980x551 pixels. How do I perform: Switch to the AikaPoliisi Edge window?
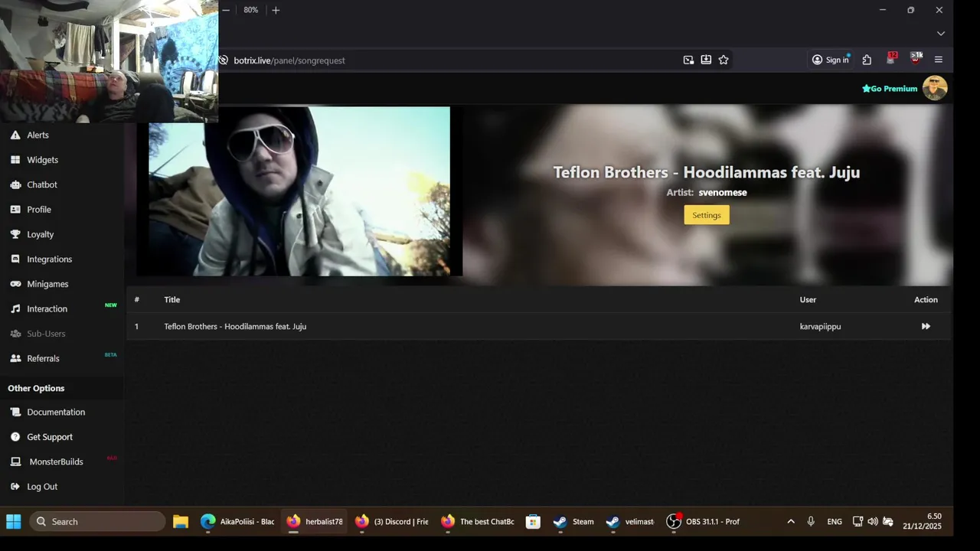pos(237,522)
